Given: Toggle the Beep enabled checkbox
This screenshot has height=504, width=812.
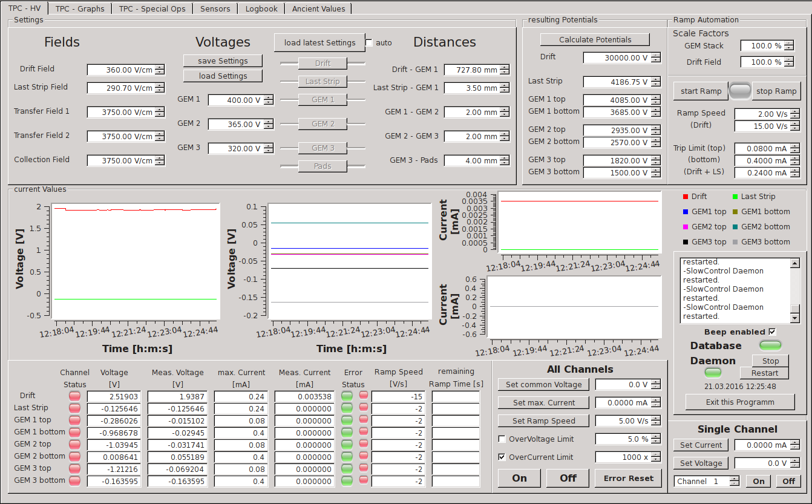Looking at the screenshot, I should click(771, 332).
